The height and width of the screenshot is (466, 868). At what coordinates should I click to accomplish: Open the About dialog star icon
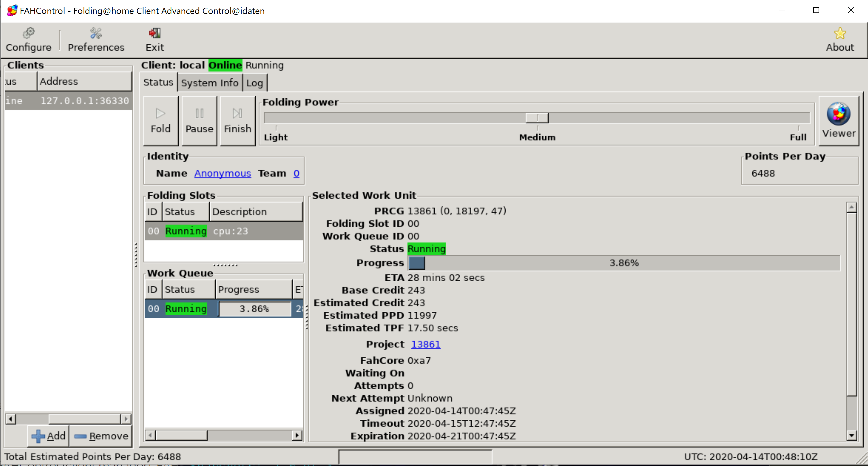point(839,34)
